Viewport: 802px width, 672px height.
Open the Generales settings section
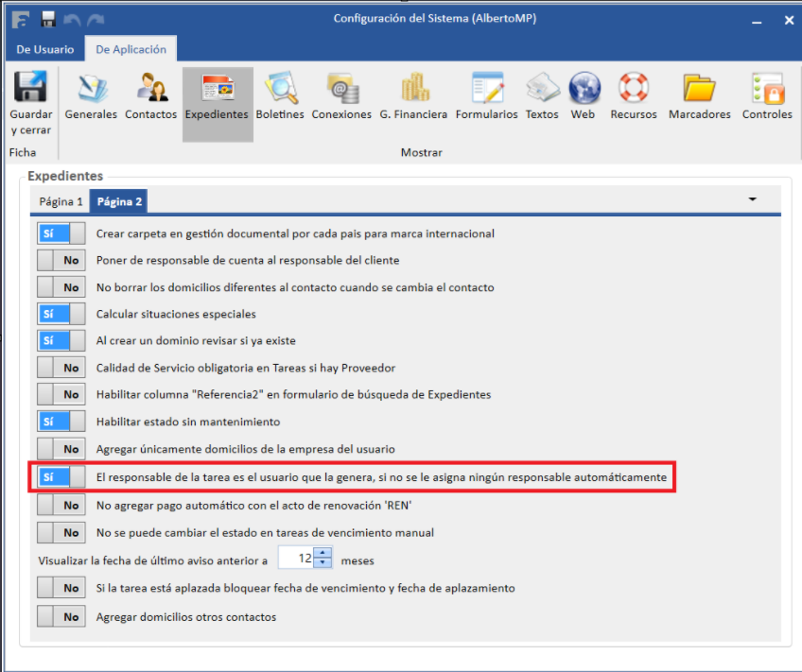91,90
